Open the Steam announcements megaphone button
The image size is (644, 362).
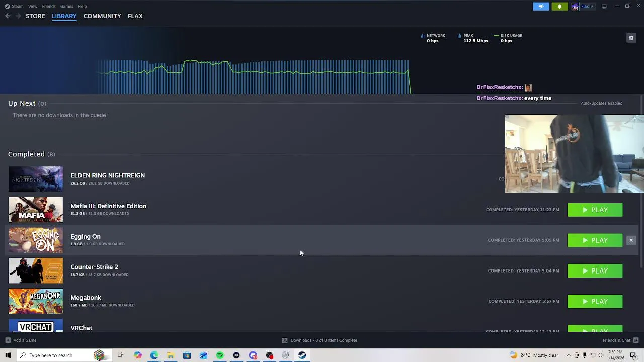(541, 6)
